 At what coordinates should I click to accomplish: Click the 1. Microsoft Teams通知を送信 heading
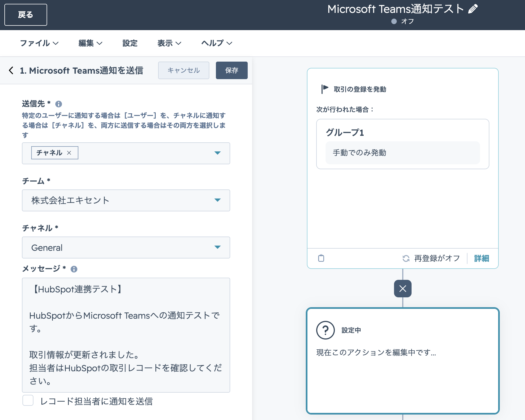tap(82, 70)
